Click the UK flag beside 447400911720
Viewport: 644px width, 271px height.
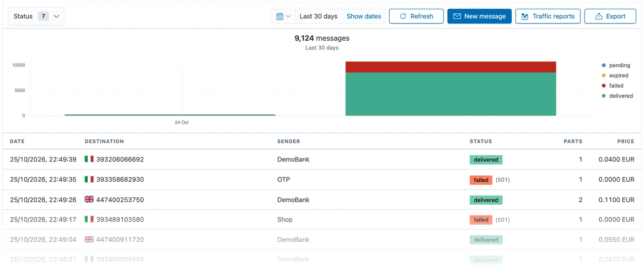(x=89, y=239)
